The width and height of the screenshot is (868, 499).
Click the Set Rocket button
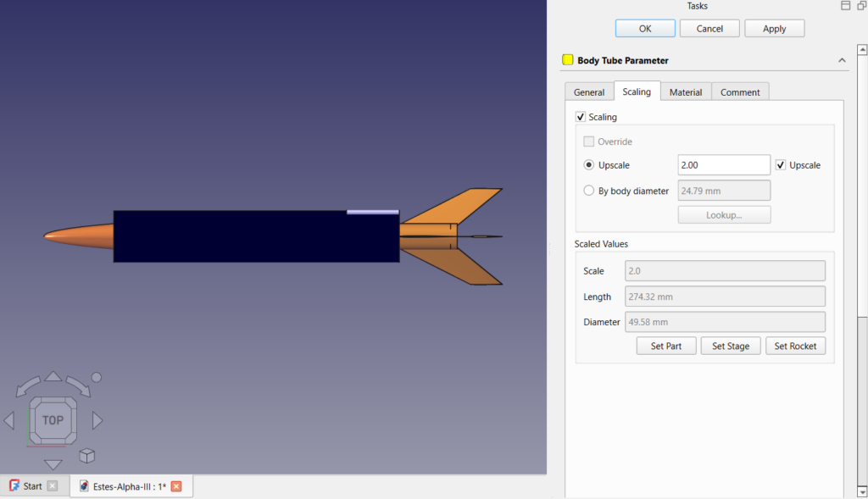pyautogui.click(x=795, y=346)
